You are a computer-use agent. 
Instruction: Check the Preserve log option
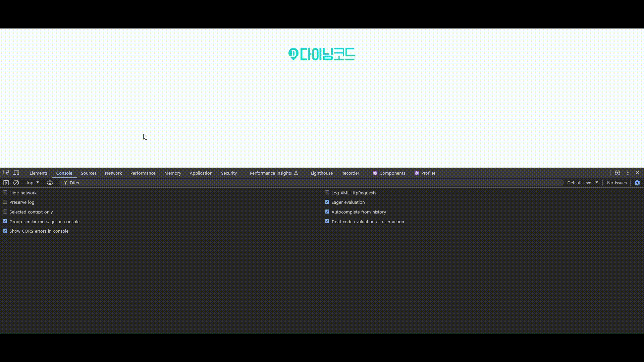5,202
